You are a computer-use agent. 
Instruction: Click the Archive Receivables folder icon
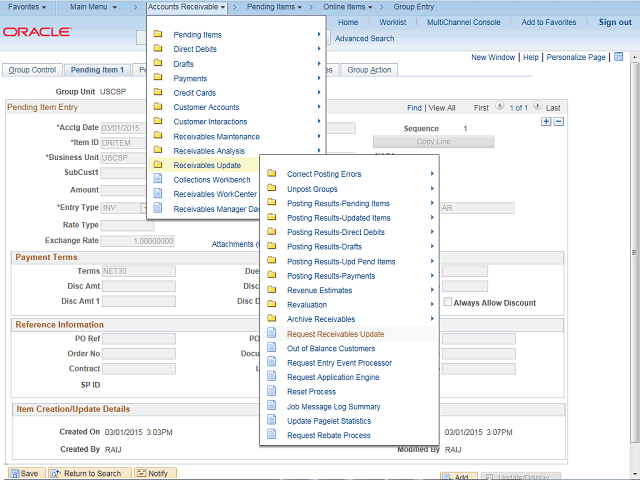click(272, 318)
